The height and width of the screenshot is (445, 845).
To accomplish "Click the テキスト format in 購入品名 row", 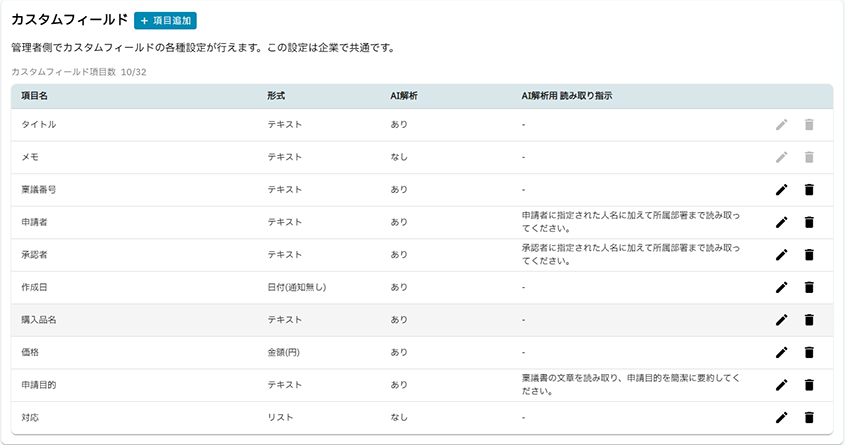I will click(285, 320).
